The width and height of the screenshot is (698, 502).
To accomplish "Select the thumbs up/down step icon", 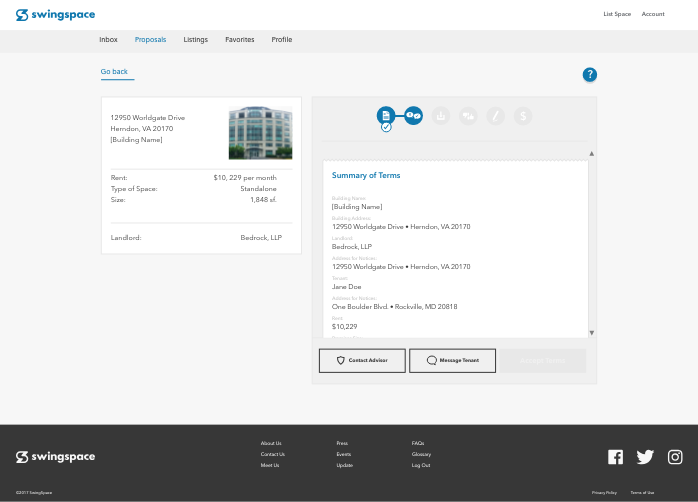I will (468, 116).
